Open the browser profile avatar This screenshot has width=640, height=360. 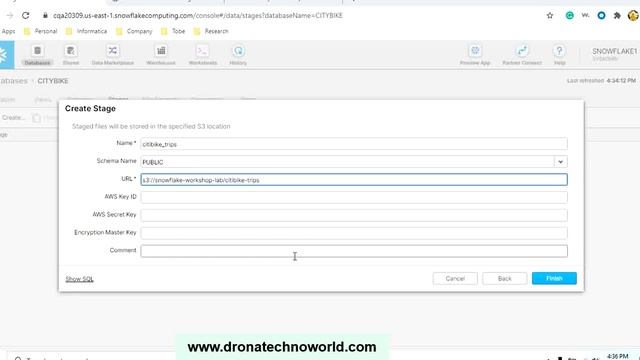coord(633,16)
